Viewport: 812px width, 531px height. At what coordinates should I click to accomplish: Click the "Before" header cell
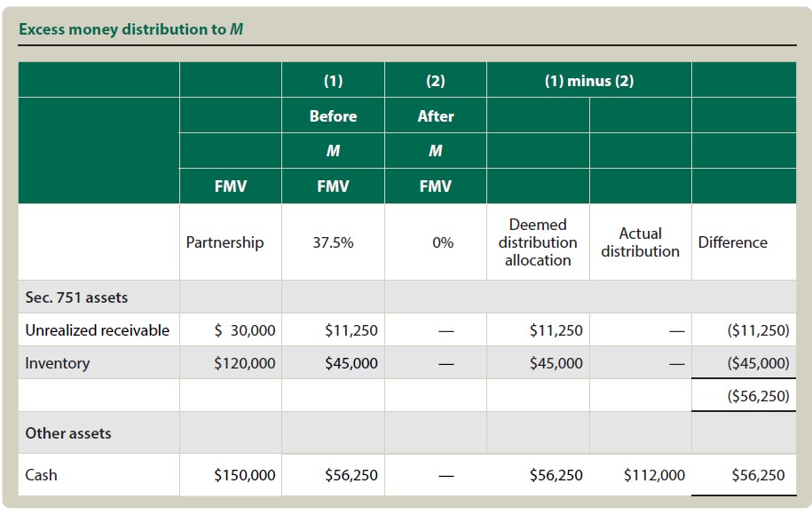coord(333,116)
